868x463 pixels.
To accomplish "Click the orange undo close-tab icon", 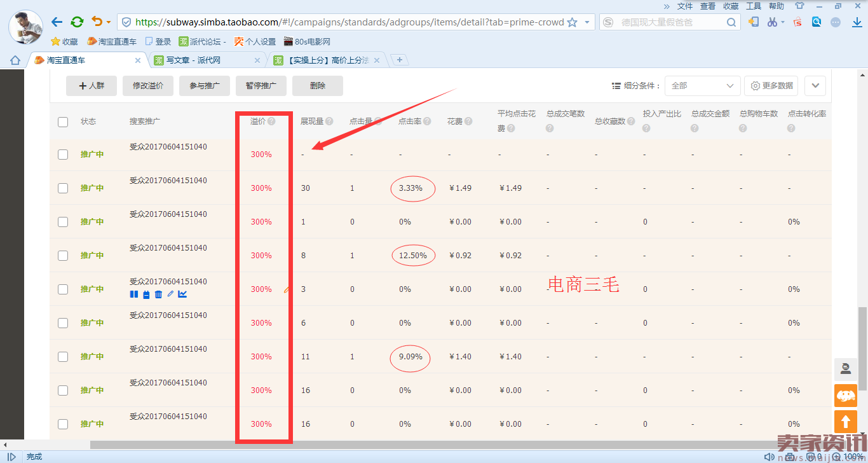I will click(97, 22).
